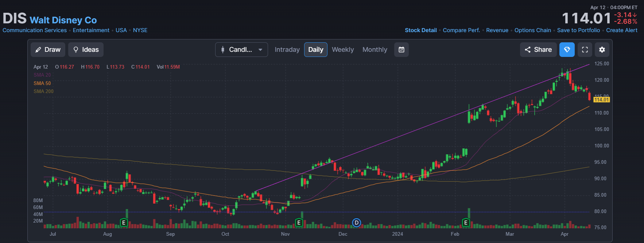644x243 pixels.
Task: Click the Walt Disney Co name
Action: (x=63, y=20)
